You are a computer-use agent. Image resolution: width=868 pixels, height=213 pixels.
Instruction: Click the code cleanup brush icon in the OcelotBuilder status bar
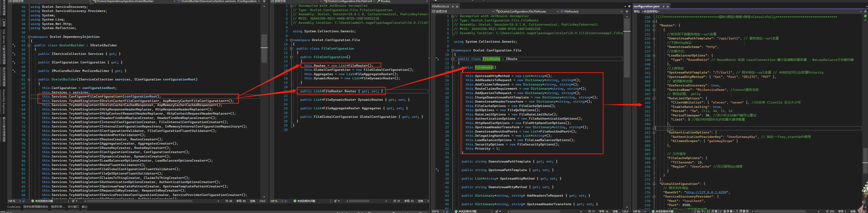[73, 201]
